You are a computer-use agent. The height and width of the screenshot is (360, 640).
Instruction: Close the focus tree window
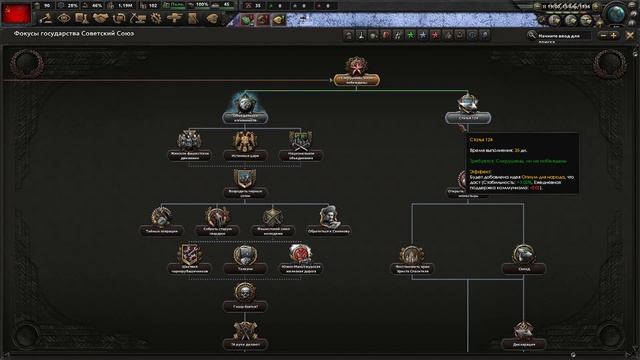pyautogui.click(x=630, y=36)
